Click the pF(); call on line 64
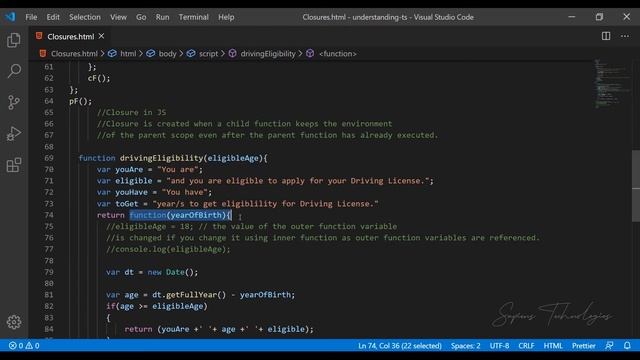This screenshot has width=640, height=360. (80, 101)
